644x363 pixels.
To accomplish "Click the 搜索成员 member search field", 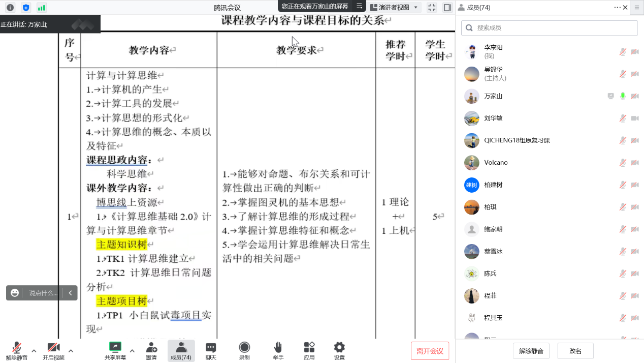I will [x=549, y=27].
